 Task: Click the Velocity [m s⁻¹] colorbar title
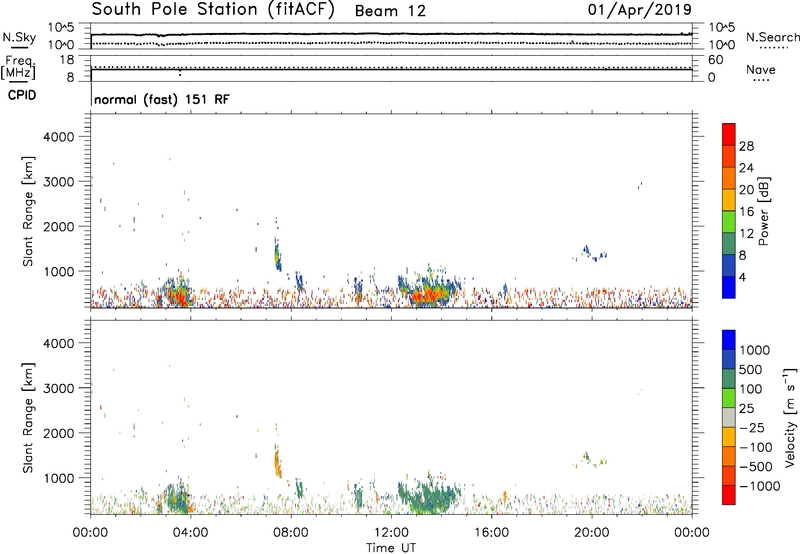[x=790, y=417]
